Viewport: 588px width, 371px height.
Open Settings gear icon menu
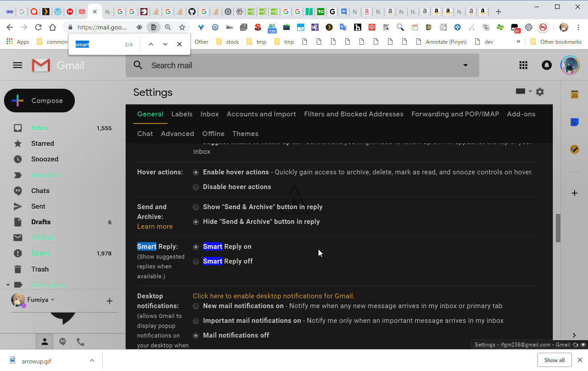tap(540, 92)
